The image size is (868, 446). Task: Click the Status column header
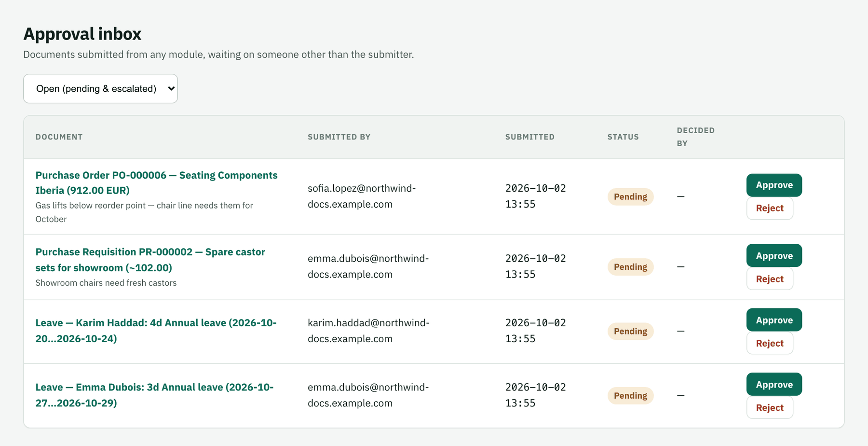click(x=623, y=137)
